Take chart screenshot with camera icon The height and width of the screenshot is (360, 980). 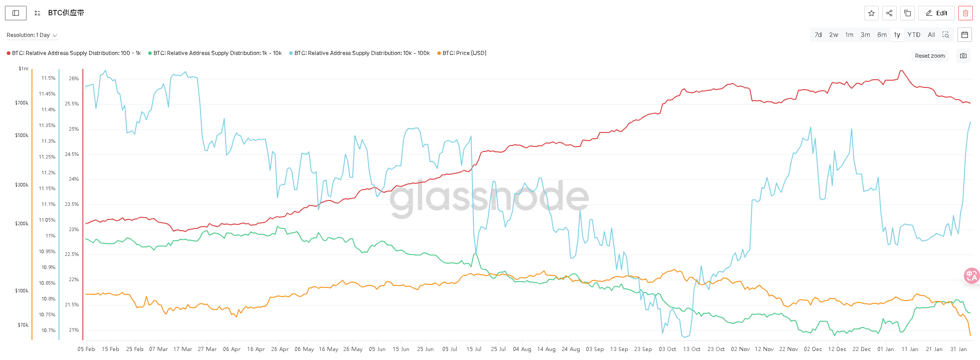coord(963,56)
